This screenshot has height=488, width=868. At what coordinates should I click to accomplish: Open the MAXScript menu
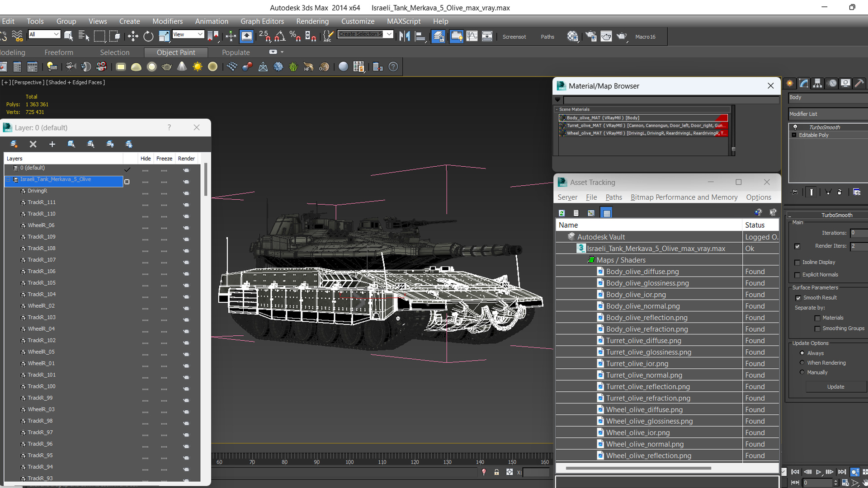404,21
